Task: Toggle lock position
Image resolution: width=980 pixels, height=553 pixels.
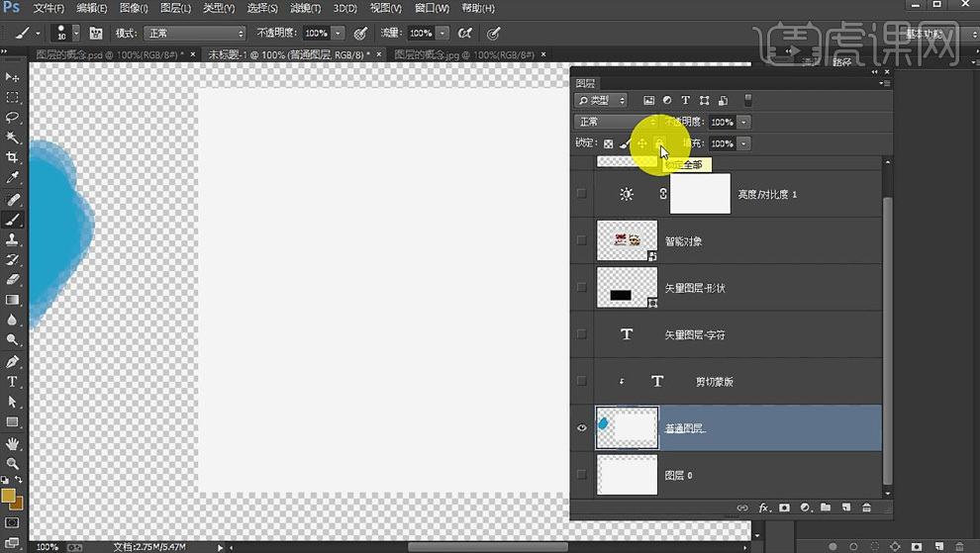Action: [641, 143]
